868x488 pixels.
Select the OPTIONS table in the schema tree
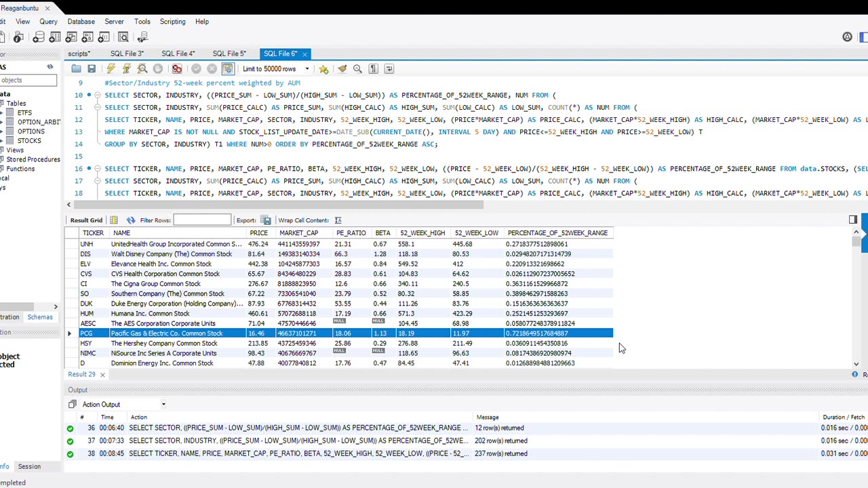point(31,131)
